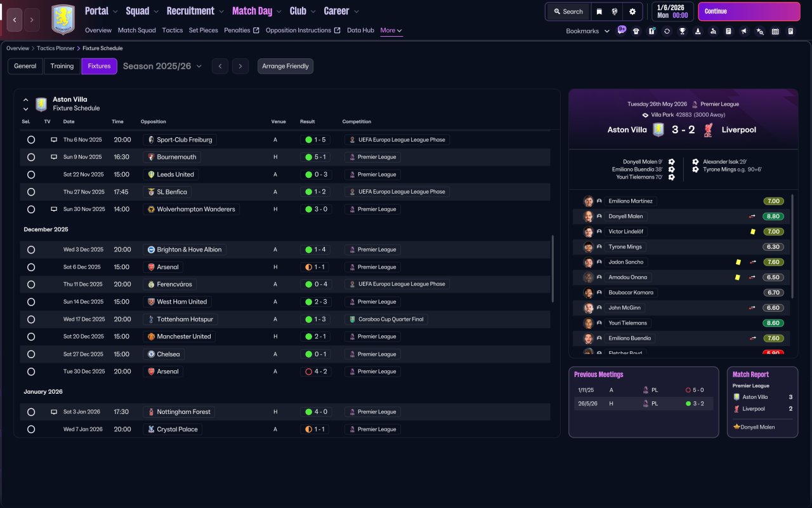Image resolution: width=812 pixels, height=508 pixels.
Task: Click the bookmark icon beside Search
Action: tap(599, 11)
